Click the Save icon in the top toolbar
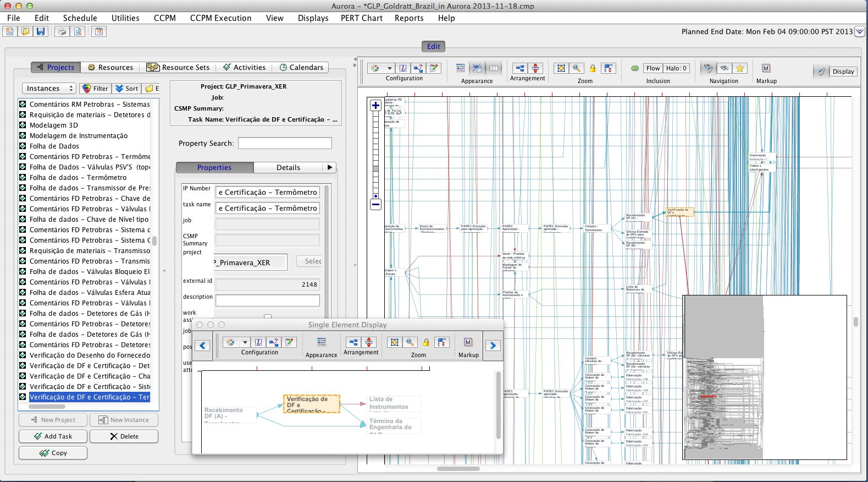The height and width of the screenshot is (482, 868). [41, 31]
